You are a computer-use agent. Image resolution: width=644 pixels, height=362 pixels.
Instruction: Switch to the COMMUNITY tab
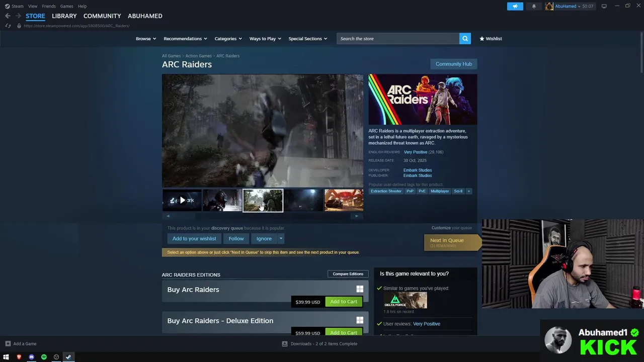coord(102,16)
